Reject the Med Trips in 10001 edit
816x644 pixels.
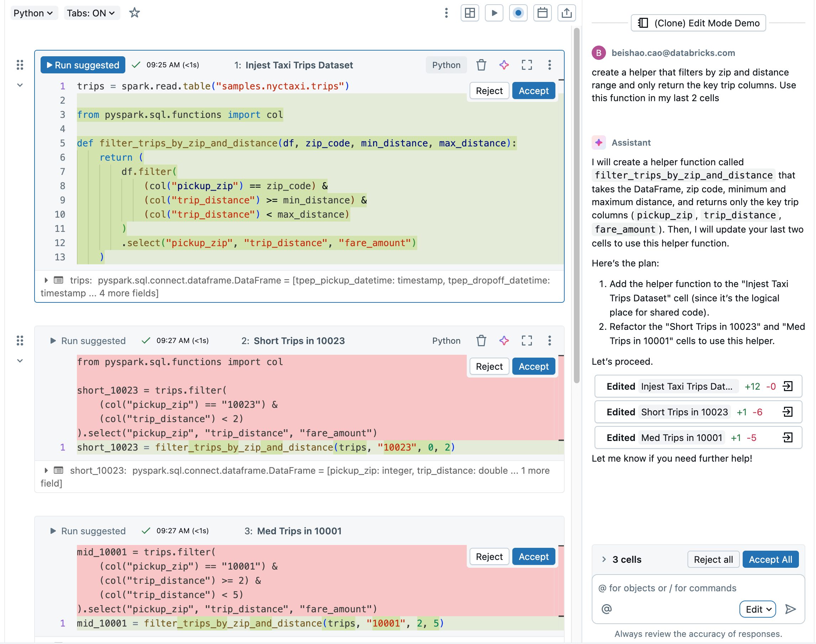pos(489,557)
